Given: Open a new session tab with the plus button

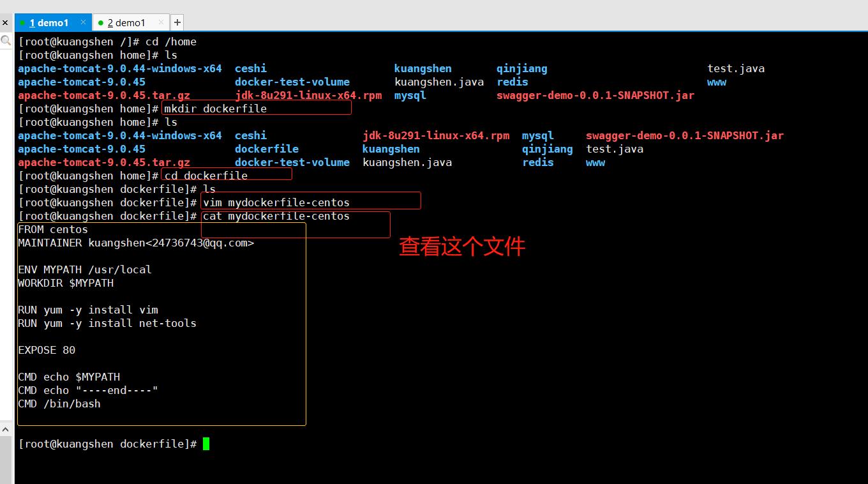Looking at the screenshot, I should tap(177, 22).
